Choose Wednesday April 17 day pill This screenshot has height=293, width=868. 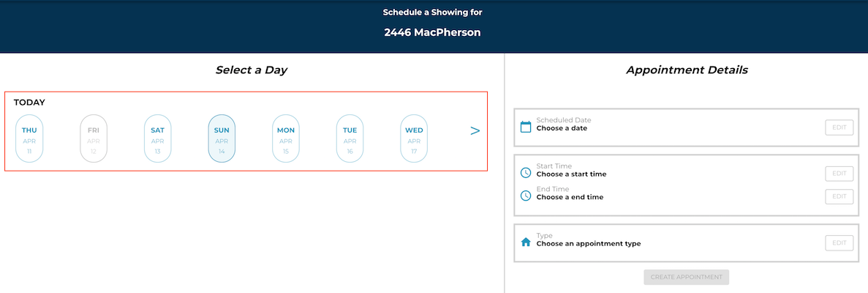[x=414, y=138]
